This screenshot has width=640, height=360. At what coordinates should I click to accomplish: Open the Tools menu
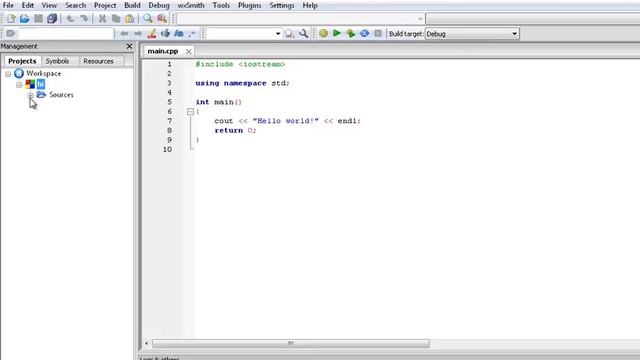(221, 5)
